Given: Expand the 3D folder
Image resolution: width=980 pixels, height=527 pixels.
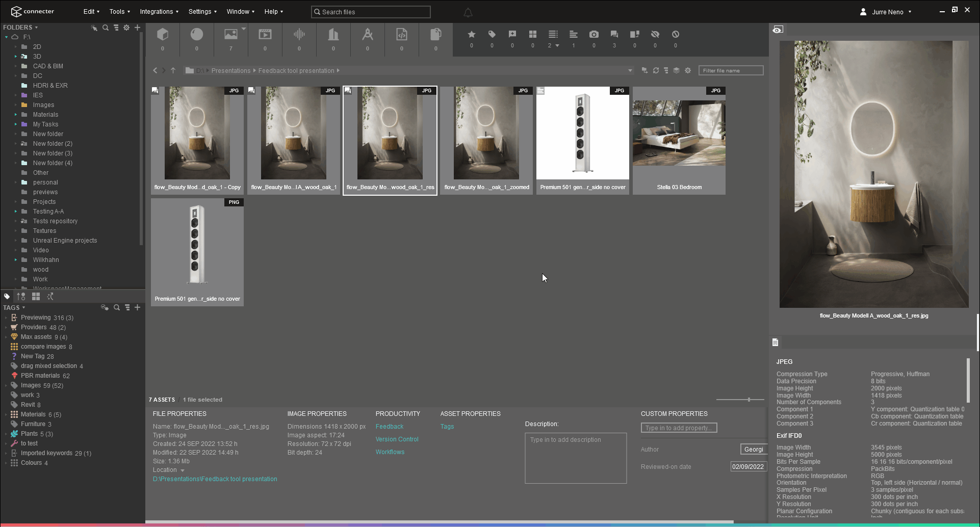Looking at the screenshot, I should point(16,57).
